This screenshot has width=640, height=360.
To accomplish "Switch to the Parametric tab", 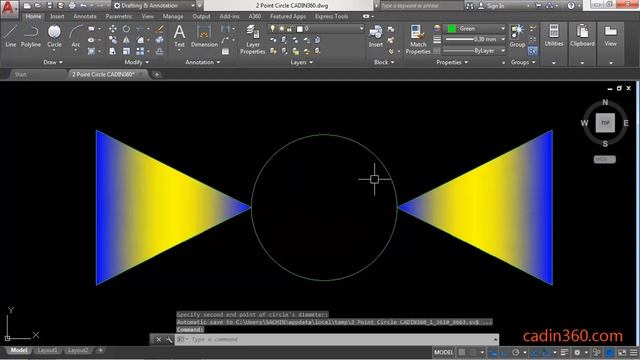I will [x=119, y=16].
